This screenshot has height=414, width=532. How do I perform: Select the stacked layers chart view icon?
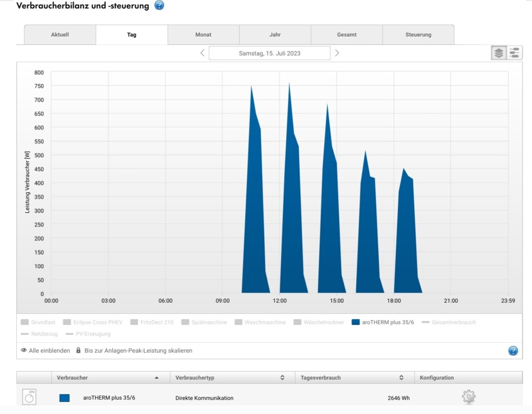pyautogui.click(x=498, y=53)
